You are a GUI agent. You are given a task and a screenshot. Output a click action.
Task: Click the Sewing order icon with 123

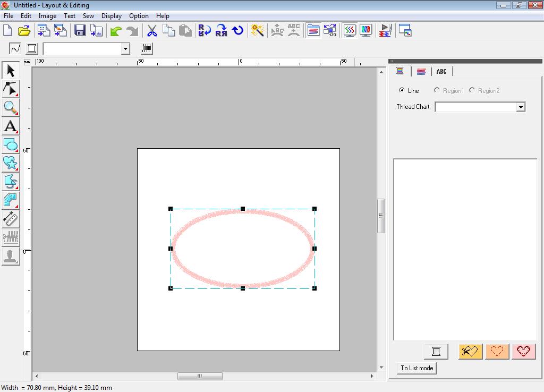pyautogui.click(x=330, y=30)
